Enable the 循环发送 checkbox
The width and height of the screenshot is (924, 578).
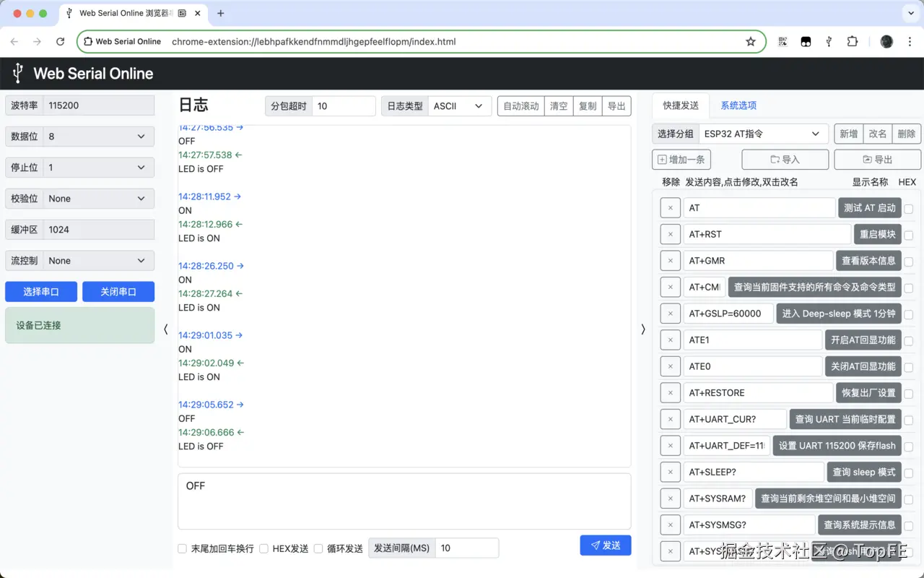(318, 548)
